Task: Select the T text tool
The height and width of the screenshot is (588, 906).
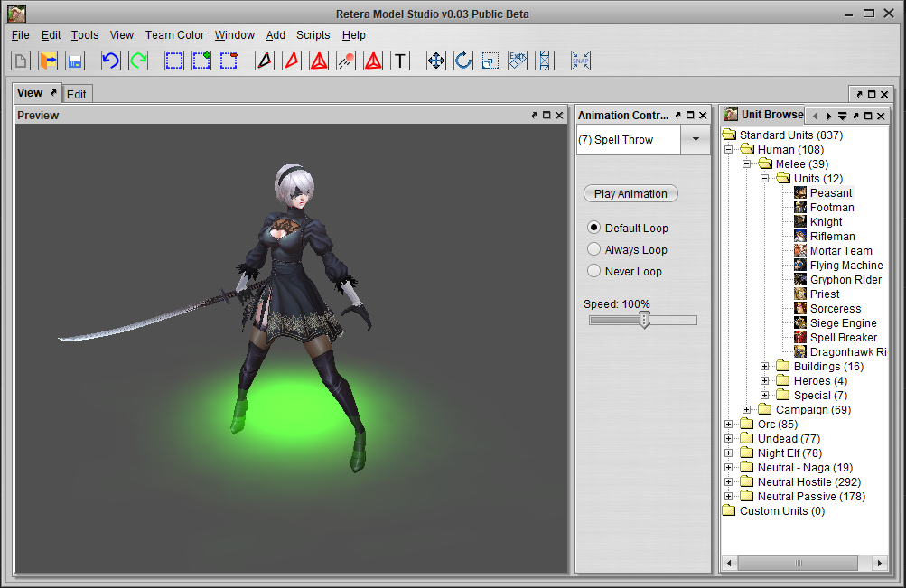Action: pyautogui.click(x=400, y=61)
